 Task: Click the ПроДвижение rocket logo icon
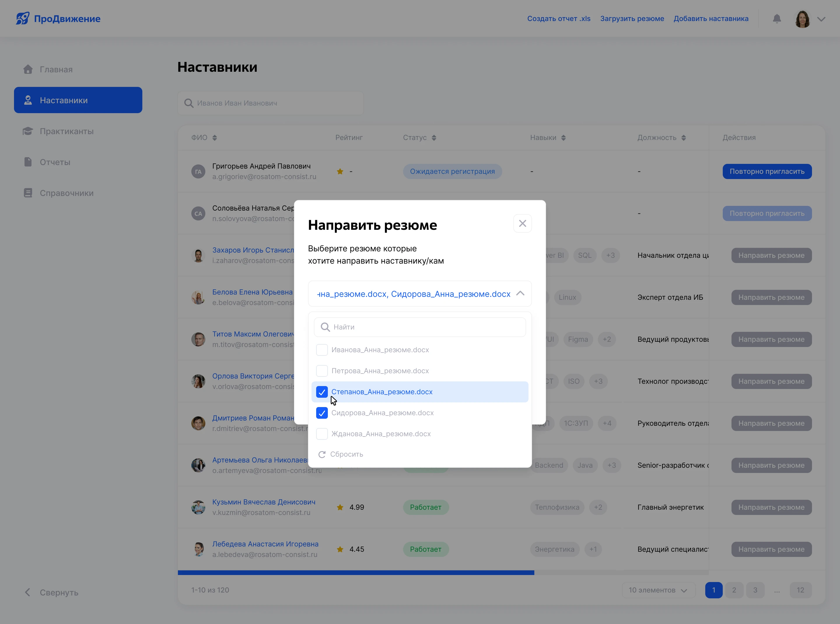[x=23, y=18]
